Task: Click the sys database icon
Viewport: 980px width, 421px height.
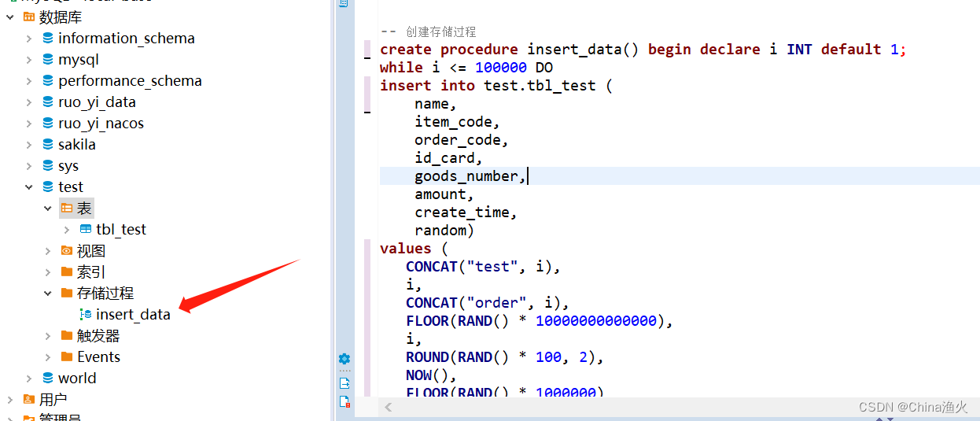Action: (48, 165)
